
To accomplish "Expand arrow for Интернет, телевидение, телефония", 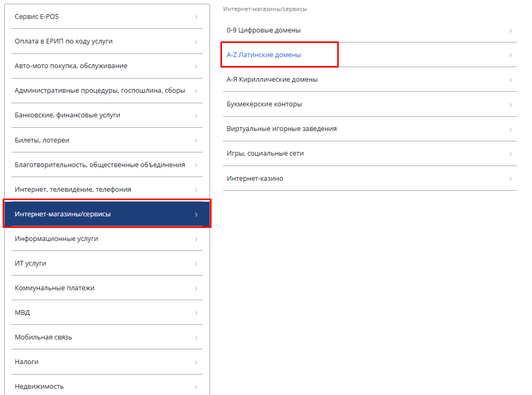I will (196, 190).
